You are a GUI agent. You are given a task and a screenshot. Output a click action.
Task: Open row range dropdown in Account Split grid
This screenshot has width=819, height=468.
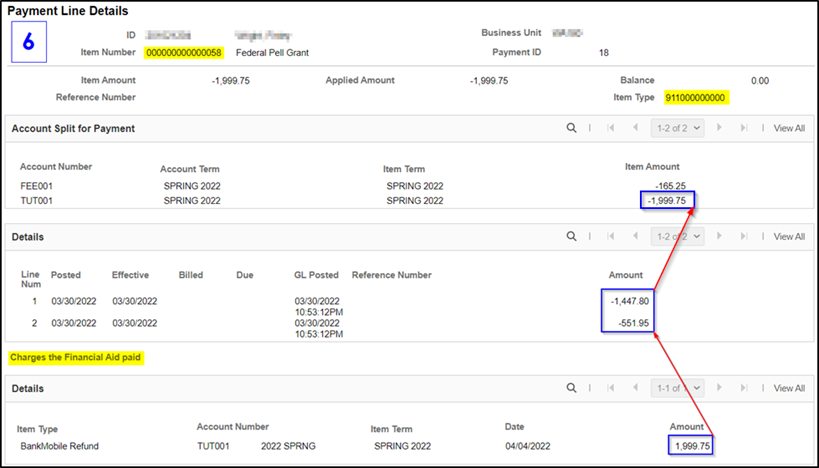pos(677,128)
